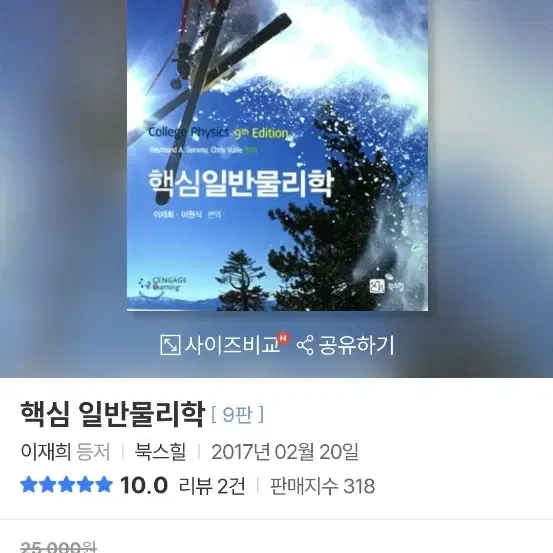
Task: Tap the College Physics 9th Edition cover text
Action: click(x=218, y=133)
